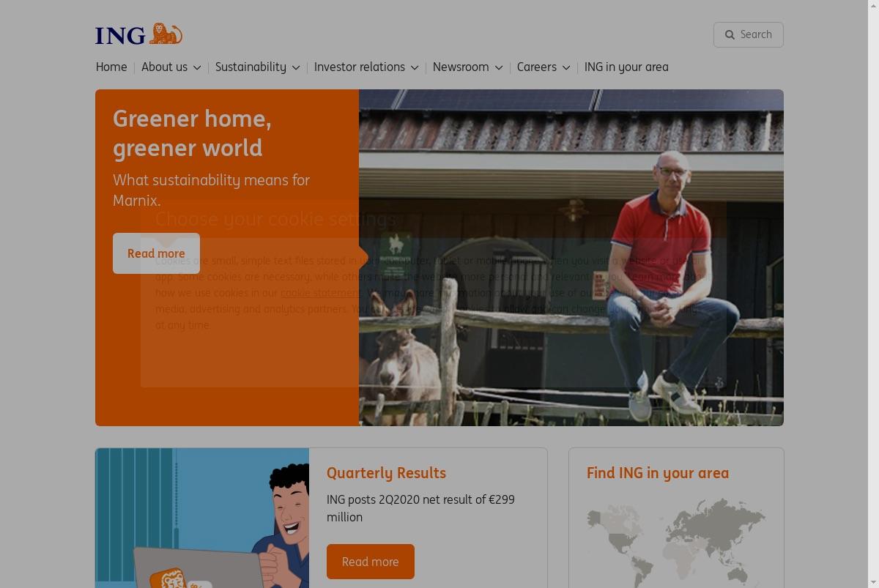Click Read more on Greener home banner
879x588 pixels.
pos(156,253)
